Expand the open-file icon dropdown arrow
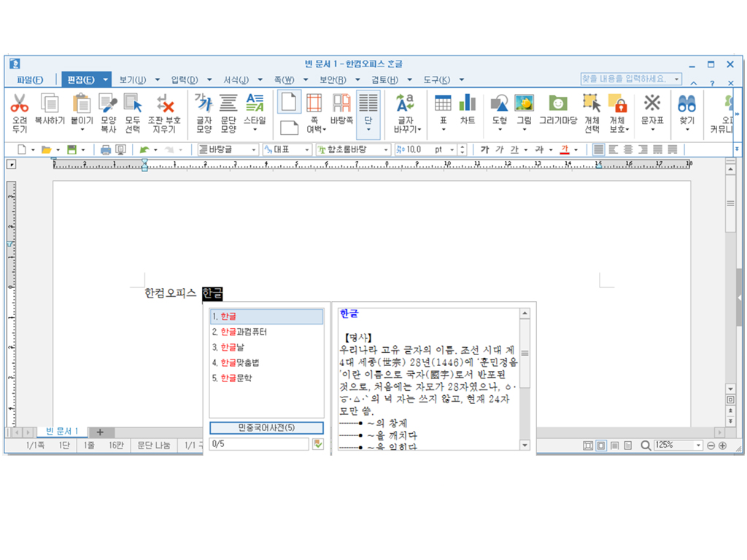The height and width of the screenshot is (560, 747). pyautogui.click(x=58, y=150)
